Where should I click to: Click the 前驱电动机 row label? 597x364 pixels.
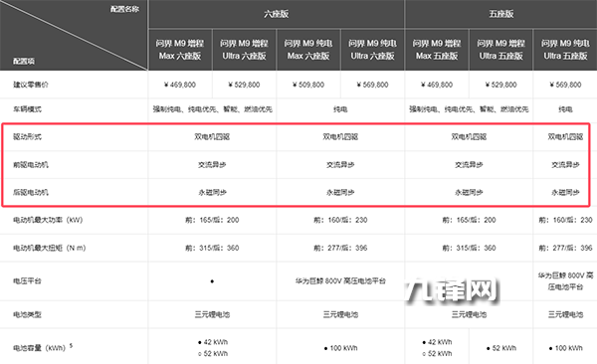pyautogui.click(x=31, y=164)
